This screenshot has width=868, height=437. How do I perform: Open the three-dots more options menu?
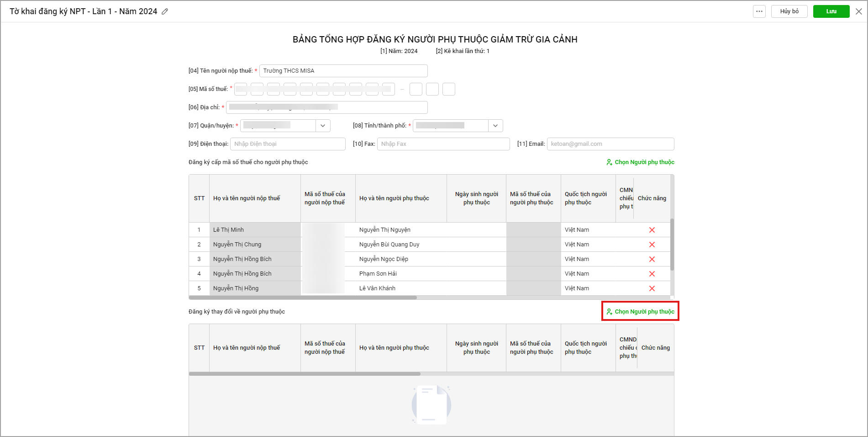759,11
